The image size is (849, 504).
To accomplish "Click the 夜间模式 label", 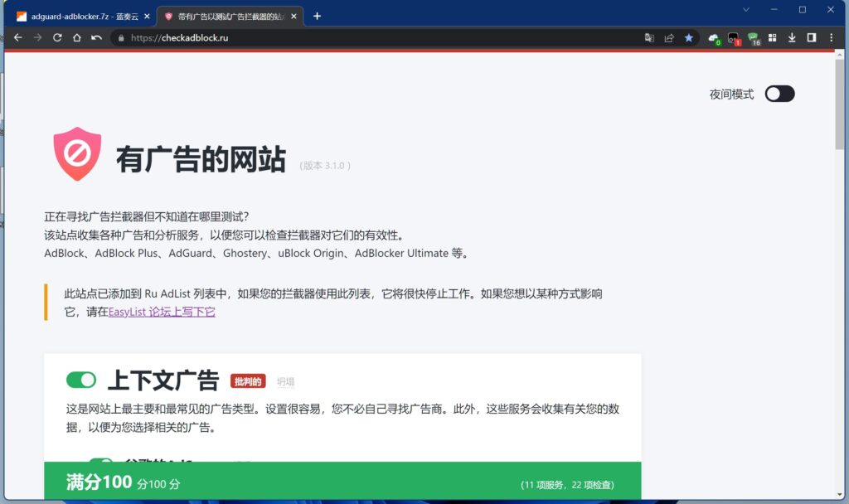I will pyautogui.click(x=731, y=94).
